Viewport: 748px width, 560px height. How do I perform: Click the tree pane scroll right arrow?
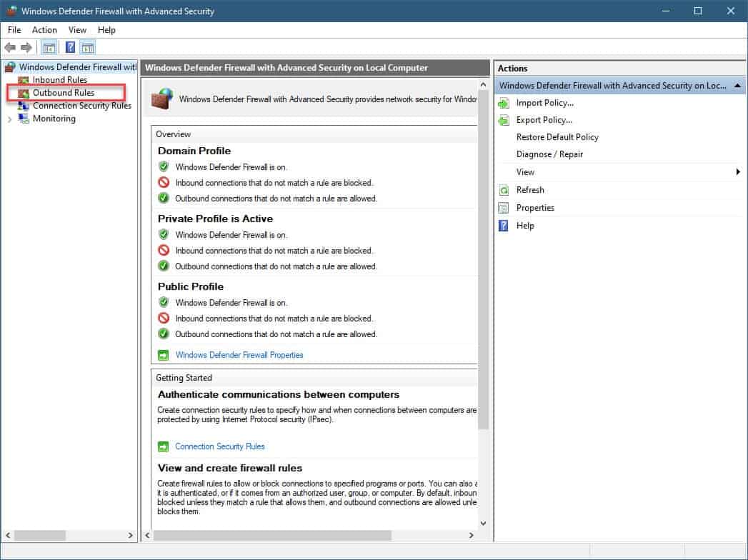tap(131, 536)
